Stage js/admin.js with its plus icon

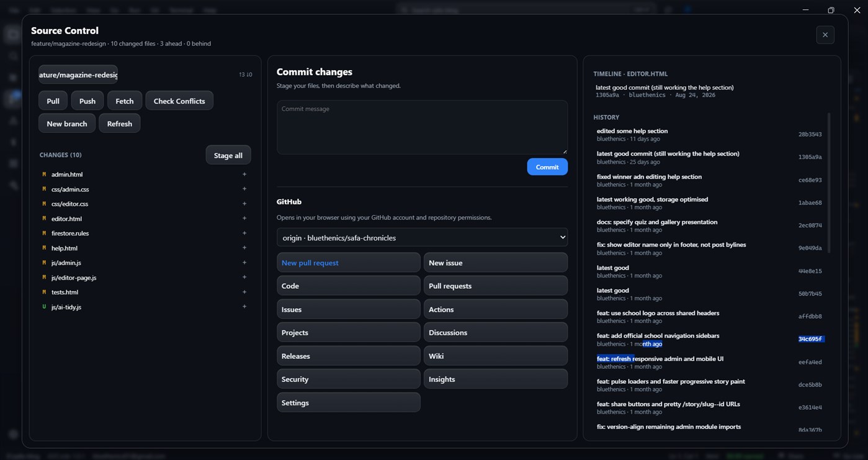(244, 263)
